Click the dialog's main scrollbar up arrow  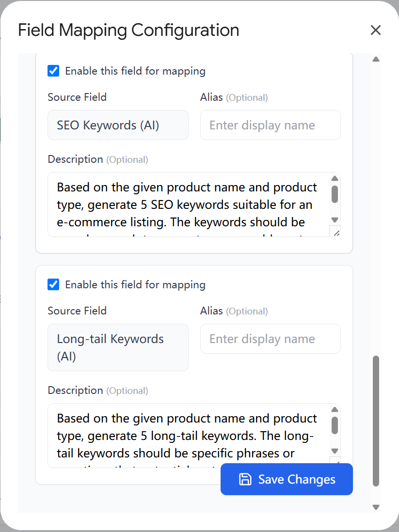tap(376, 60)
